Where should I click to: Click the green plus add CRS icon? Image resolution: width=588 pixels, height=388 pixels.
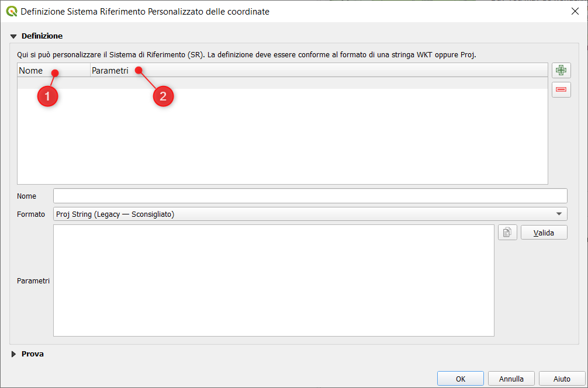coord(561,71)
